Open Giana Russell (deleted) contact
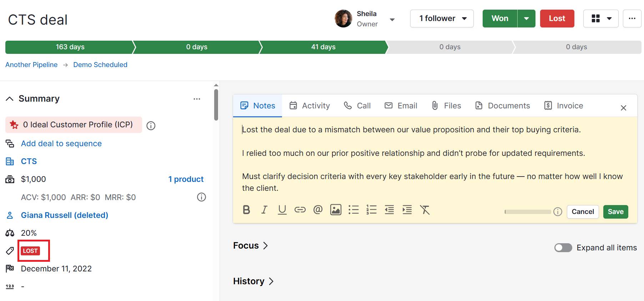This screenshot has height=301, width=644. pyautogui.click(x=65, y=215)
